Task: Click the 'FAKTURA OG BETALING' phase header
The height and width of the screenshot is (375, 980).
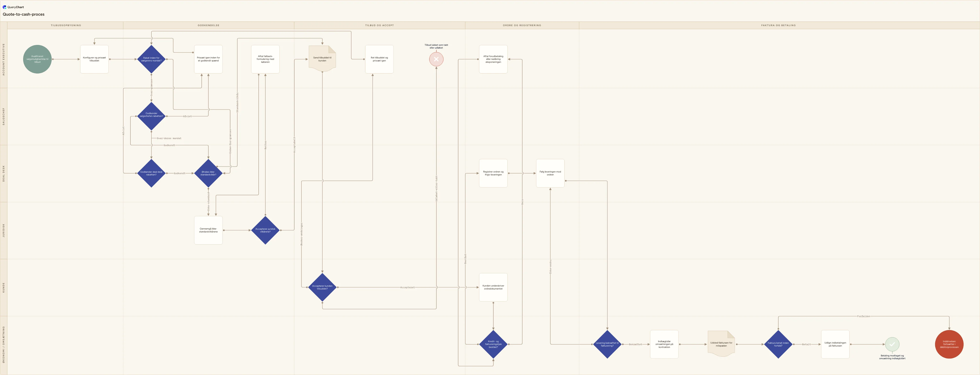Action: click(778, 26)
